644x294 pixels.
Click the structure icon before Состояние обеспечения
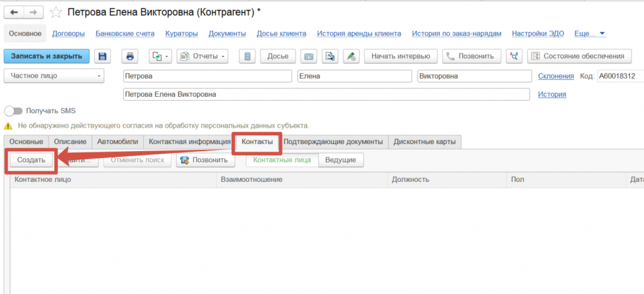[515, 56]
